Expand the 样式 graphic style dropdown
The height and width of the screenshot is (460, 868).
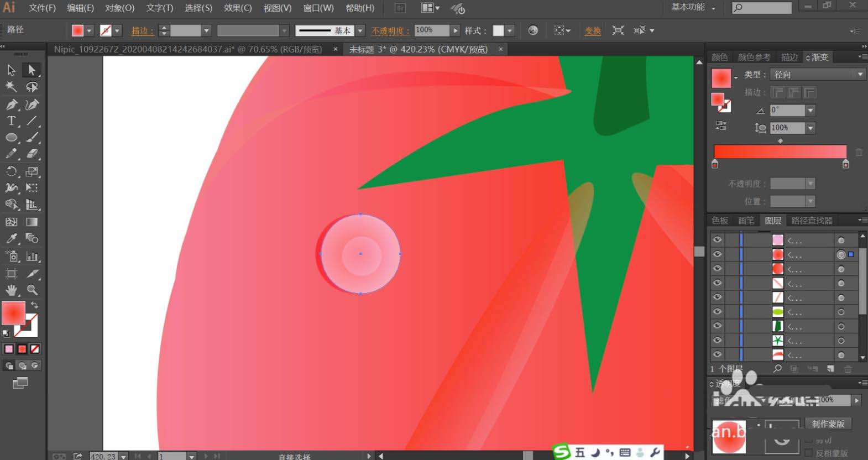click(510, 31)
